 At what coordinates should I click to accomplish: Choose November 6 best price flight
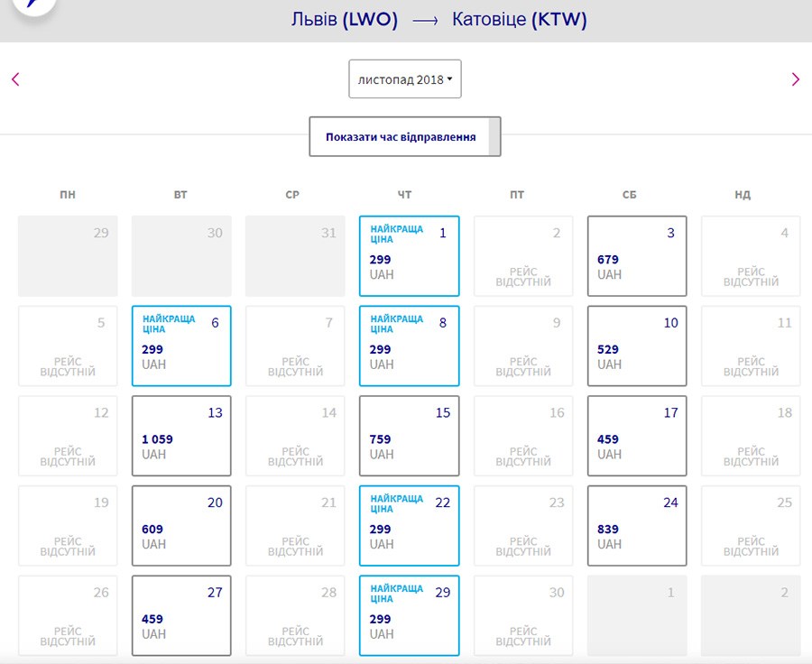pos(181,346)
